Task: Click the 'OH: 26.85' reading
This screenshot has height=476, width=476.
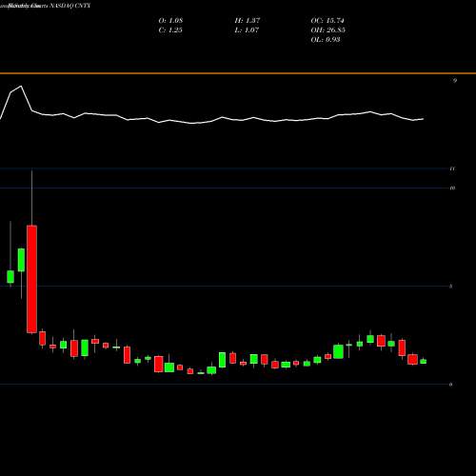Action: 328,30
